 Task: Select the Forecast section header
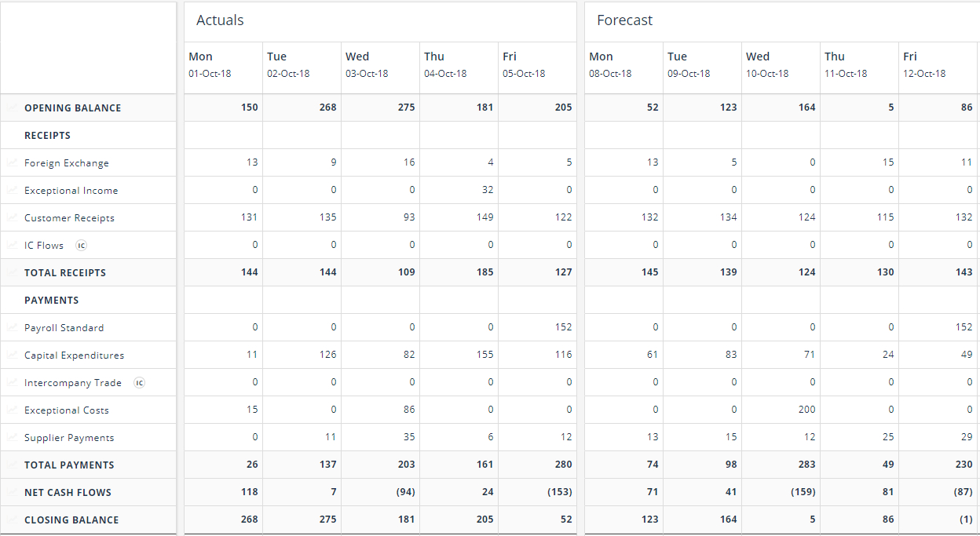[x=624, y=20]
